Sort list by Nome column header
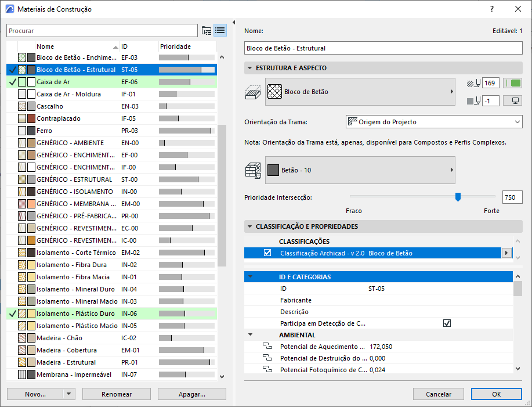This screenshot has height=407, width=532. point(77,46)
